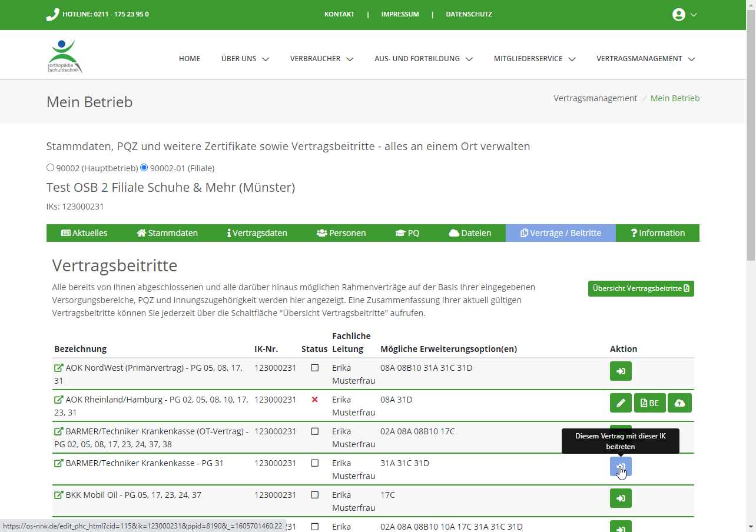Image resolution: width=756 pixels, height=532 pixels.
Task: Open the BARMER PG 31 external link icon
Action: click(59, 463)
